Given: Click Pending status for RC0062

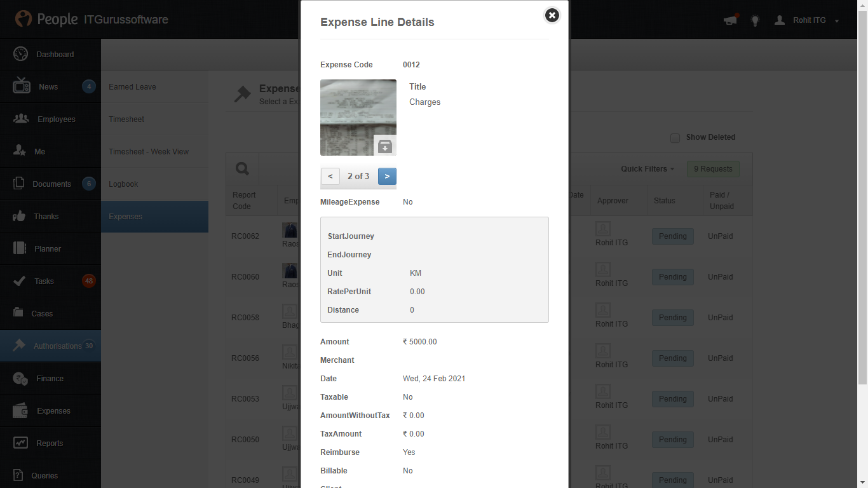Looking at the screenshot, I should 672,236.
